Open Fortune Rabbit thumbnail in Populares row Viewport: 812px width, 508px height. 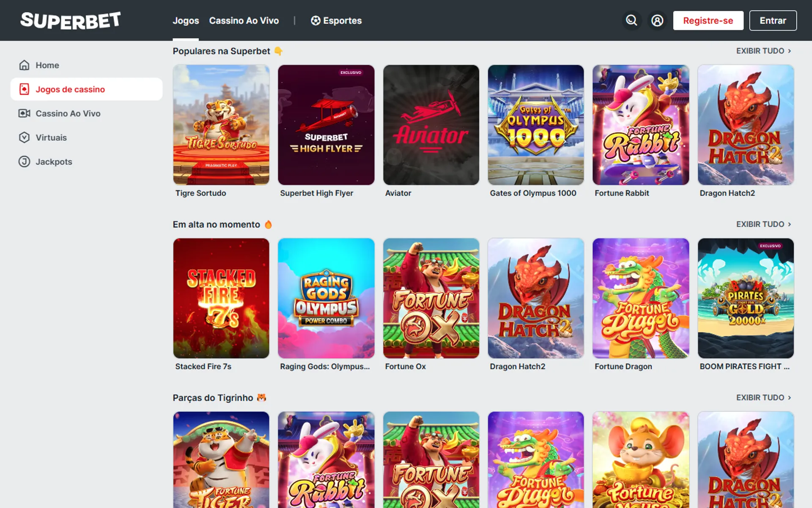tap(641, 125)
